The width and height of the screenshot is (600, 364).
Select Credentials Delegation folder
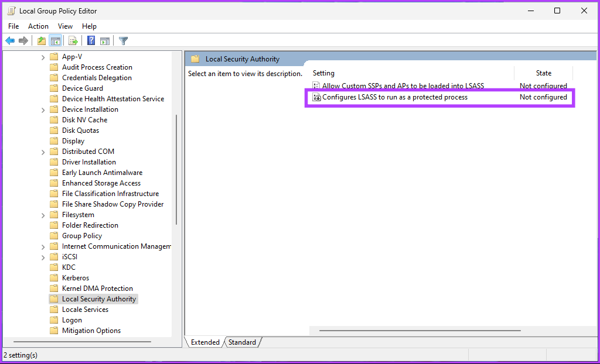coord(97,78)
